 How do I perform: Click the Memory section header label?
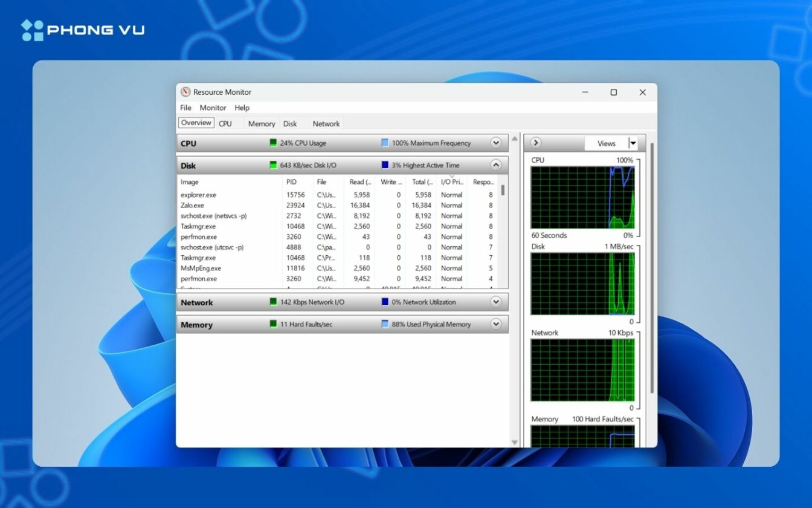point(197,325)
